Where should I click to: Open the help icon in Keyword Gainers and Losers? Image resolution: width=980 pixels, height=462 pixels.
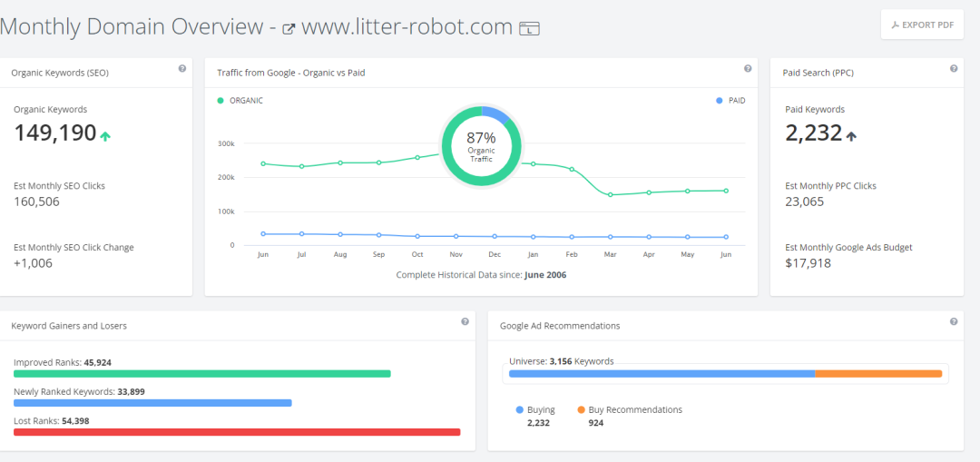pos(465,322)
